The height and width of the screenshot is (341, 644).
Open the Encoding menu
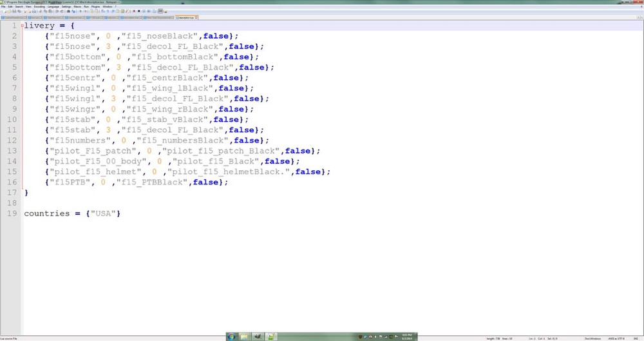pos(39,6)
